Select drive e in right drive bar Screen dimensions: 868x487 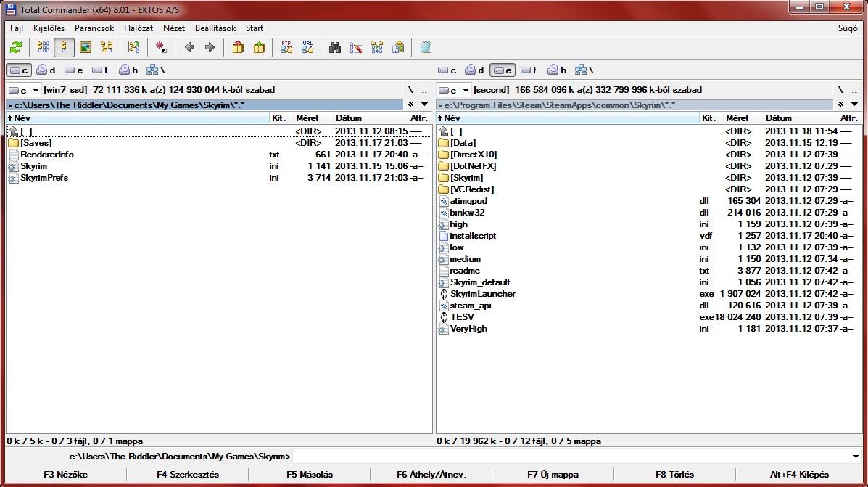tap(503, 70)
